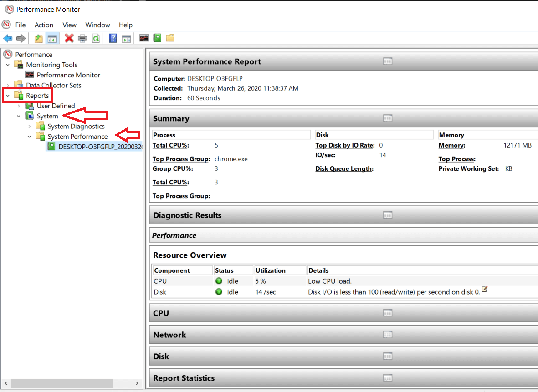This screenshot has width=538, height=392.
Task: Toggle the Summary section table icon
Action: pos(388,118)
